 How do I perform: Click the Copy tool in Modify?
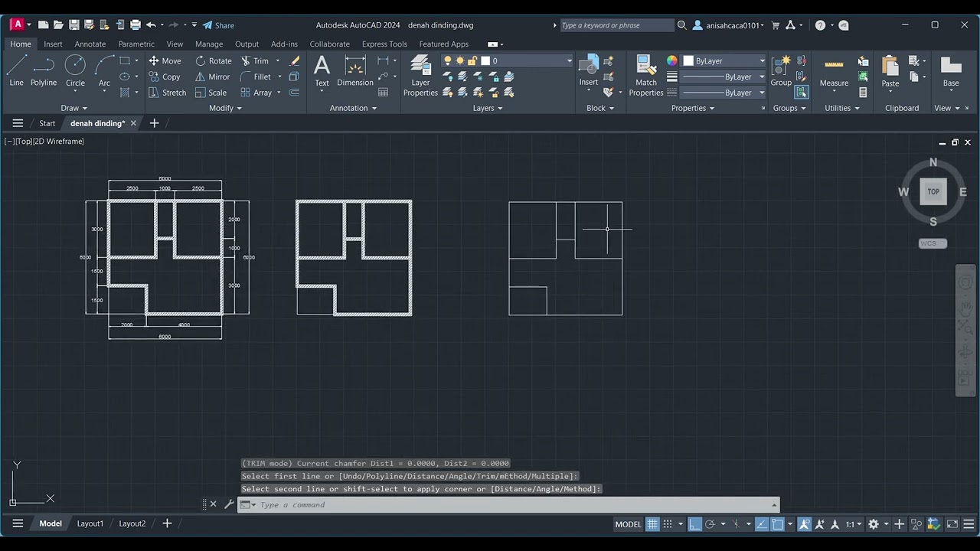coord(165,77)
